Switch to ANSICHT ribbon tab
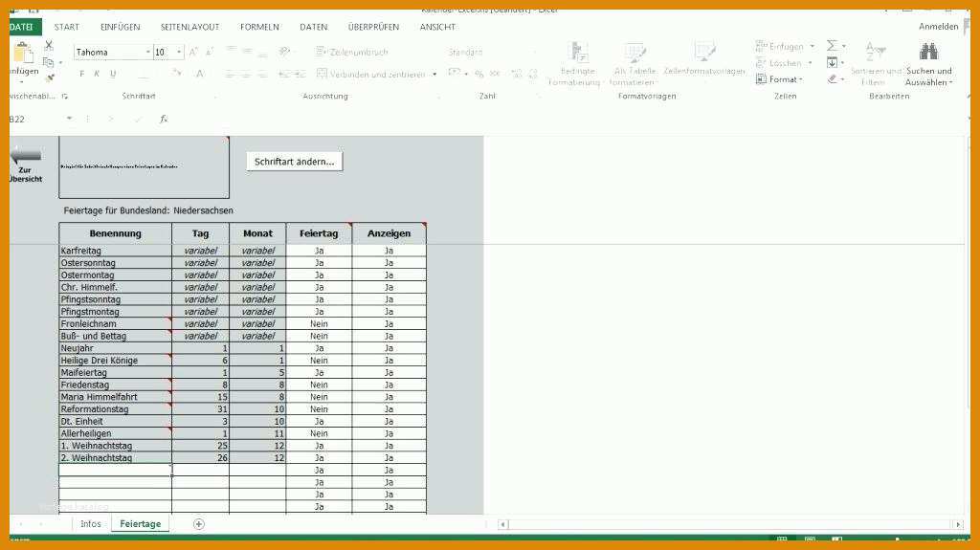 coord(437,27)
